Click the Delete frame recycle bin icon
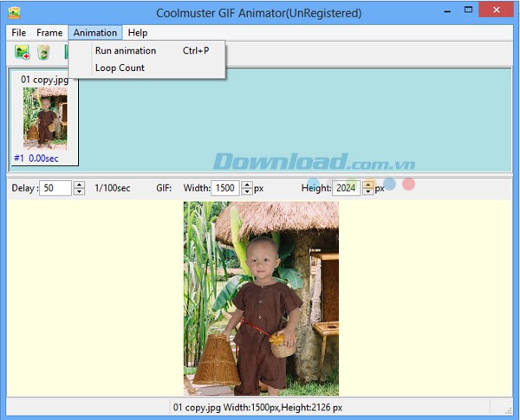520x420 pixels. click(x=43, y=52)
